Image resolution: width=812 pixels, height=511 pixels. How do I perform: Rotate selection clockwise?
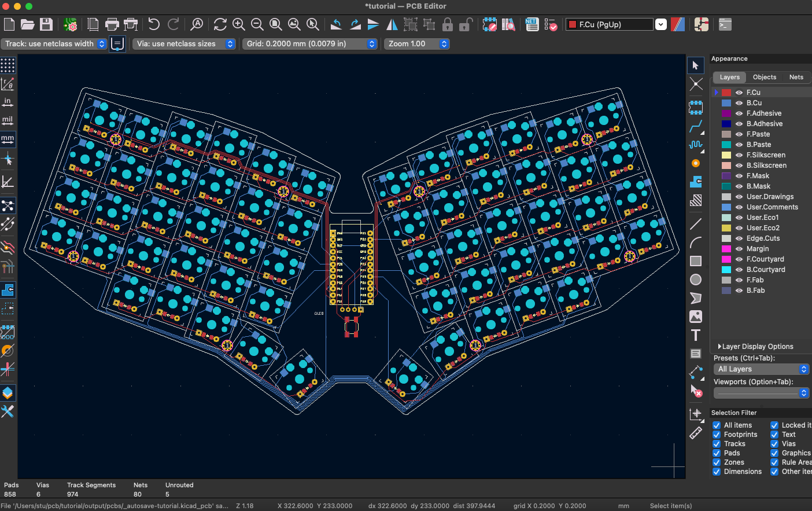[x=355, y=24]
